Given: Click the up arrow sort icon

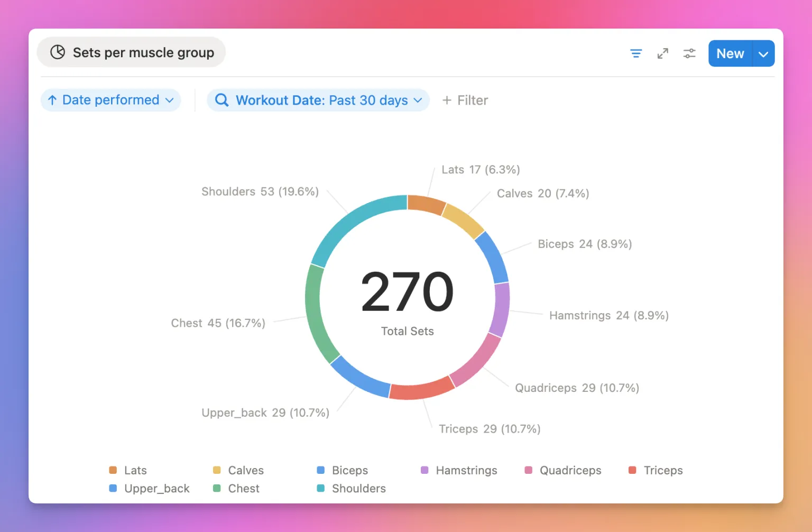Looking at the screenshot, I should pyautogui.click(x=52, y=100).
